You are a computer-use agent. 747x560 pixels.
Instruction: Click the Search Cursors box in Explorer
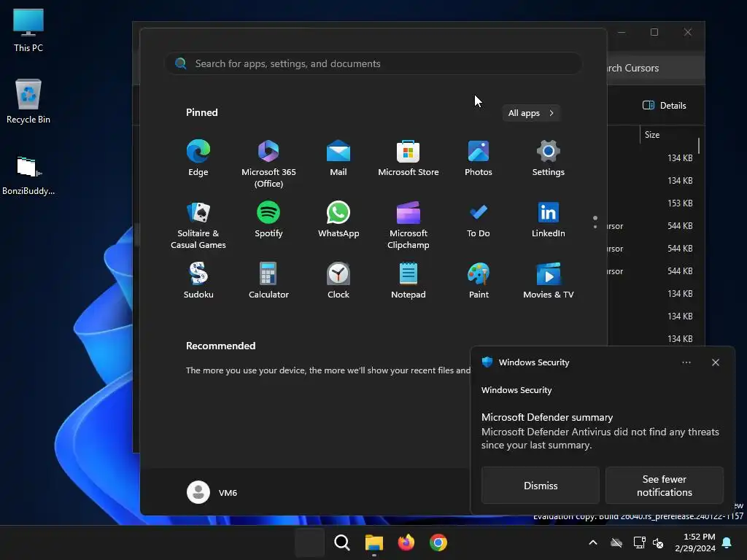(x=656, y=68)
